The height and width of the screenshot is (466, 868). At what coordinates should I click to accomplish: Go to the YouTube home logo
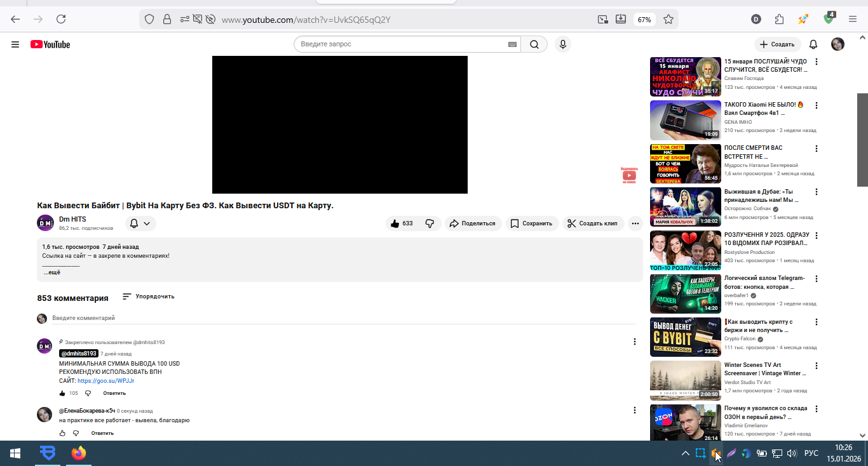[x=50, y=44]
